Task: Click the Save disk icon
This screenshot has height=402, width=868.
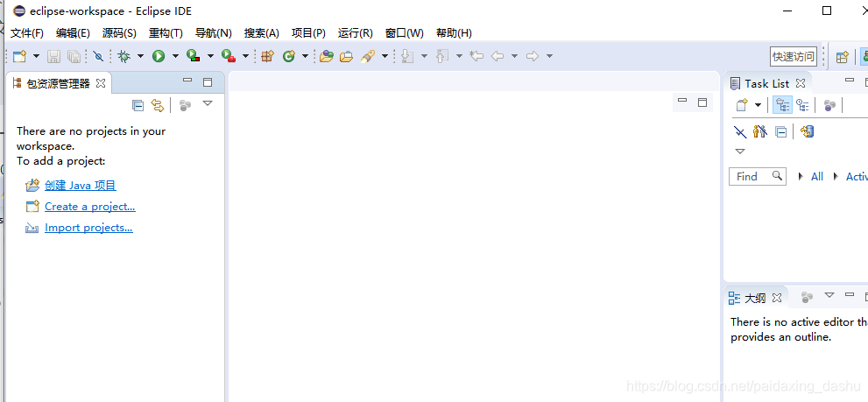Action: (53, 56)
